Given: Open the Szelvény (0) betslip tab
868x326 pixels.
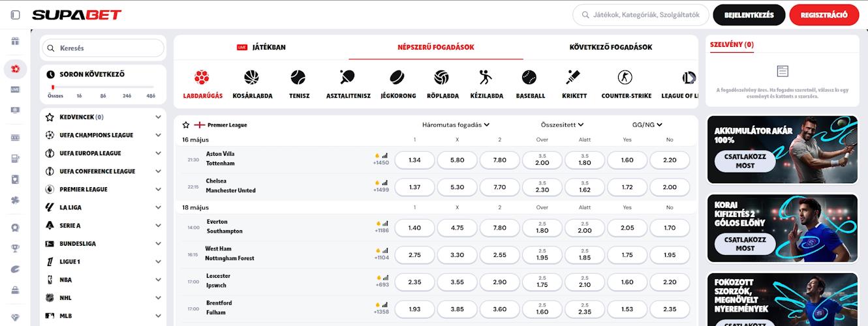Looking at the screenshot, I should coord(732,45).
